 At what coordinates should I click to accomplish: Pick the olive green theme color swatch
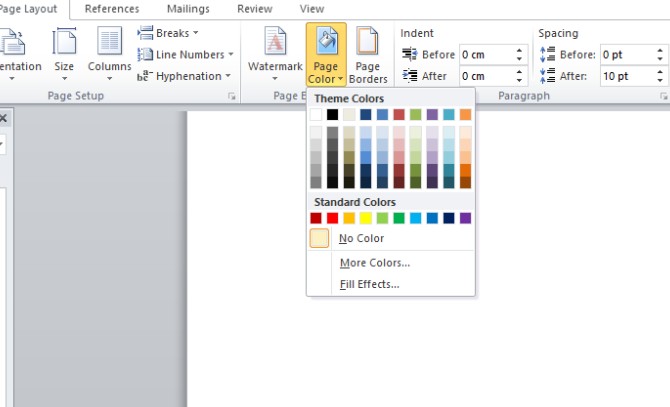(x=416, y=114)
